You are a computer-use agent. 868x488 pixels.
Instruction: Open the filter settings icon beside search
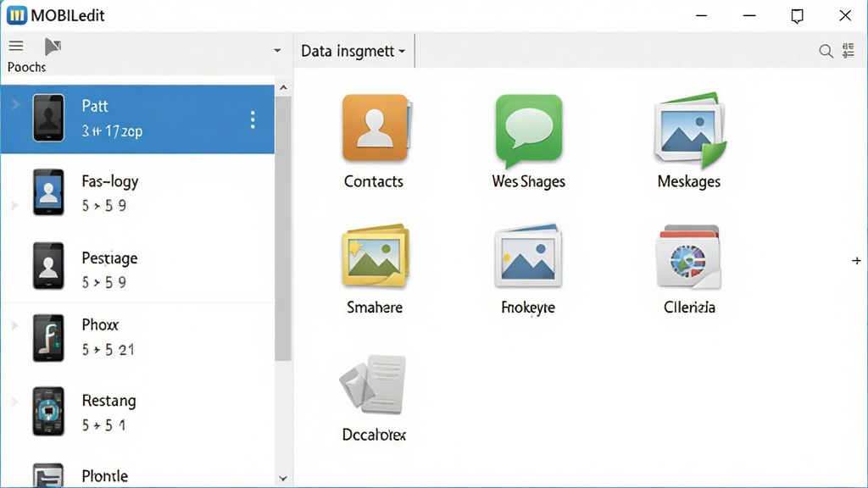tap(848, 50)
